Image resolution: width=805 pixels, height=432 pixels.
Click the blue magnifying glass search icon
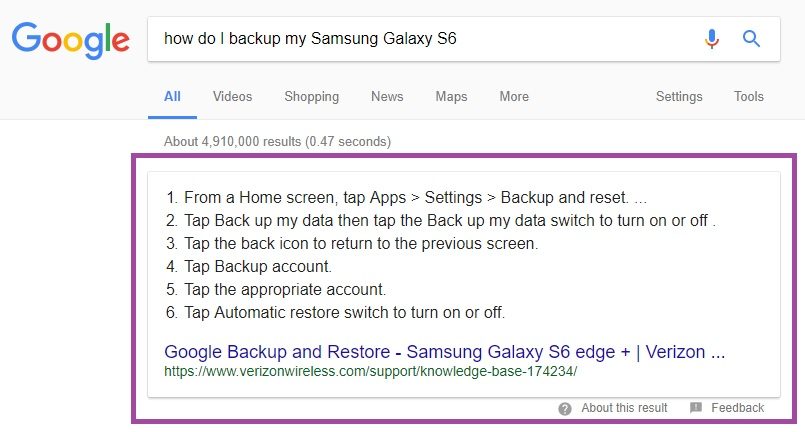tap(751, 39)
